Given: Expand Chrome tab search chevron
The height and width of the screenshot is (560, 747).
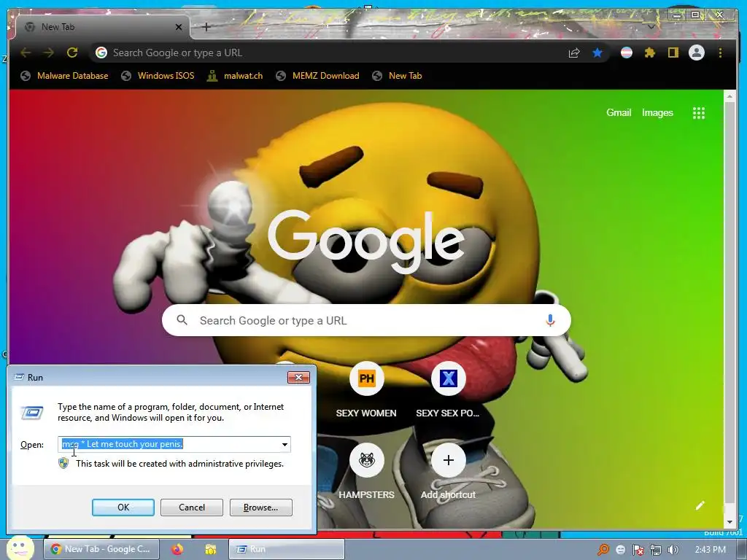Looking at the screenshot, I should pyautogui.click(x=651, y=27).
